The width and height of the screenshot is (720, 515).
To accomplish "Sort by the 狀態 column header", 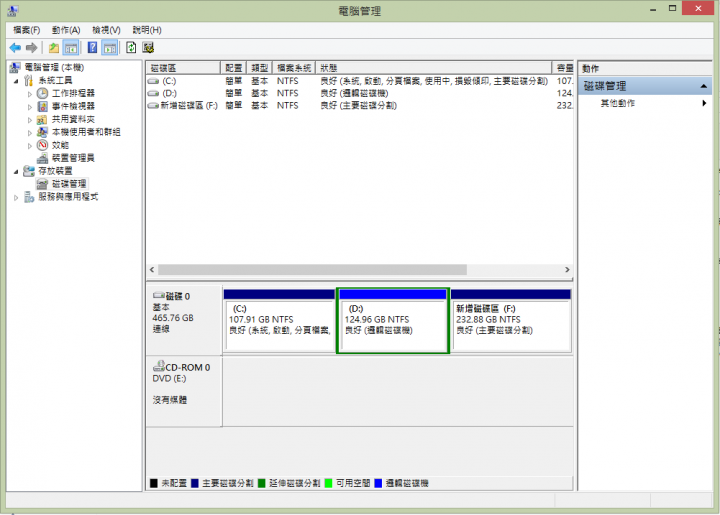I will tap(433, 68).
